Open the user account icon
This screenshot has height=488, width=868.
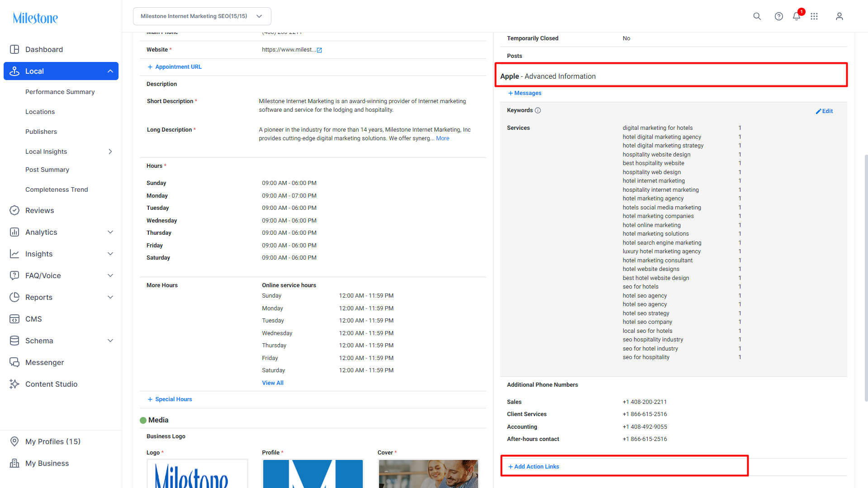coord(839,16)
